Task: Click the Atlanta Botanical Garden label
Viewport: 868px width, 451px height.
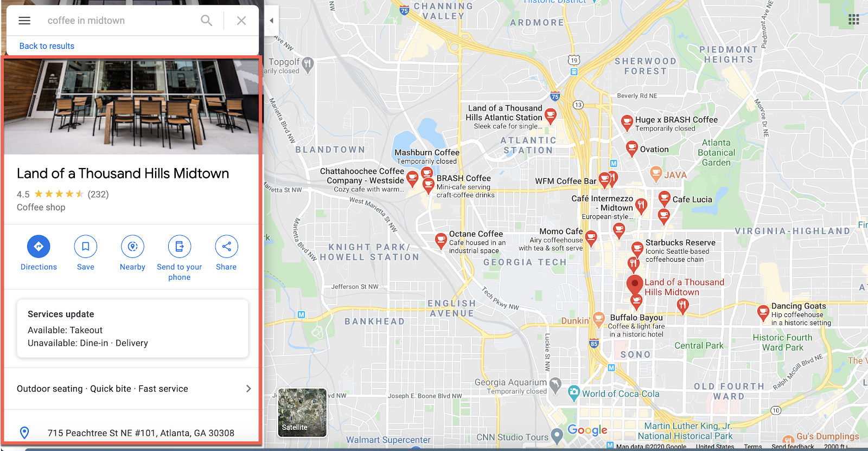Action: [x=716, y=153]
